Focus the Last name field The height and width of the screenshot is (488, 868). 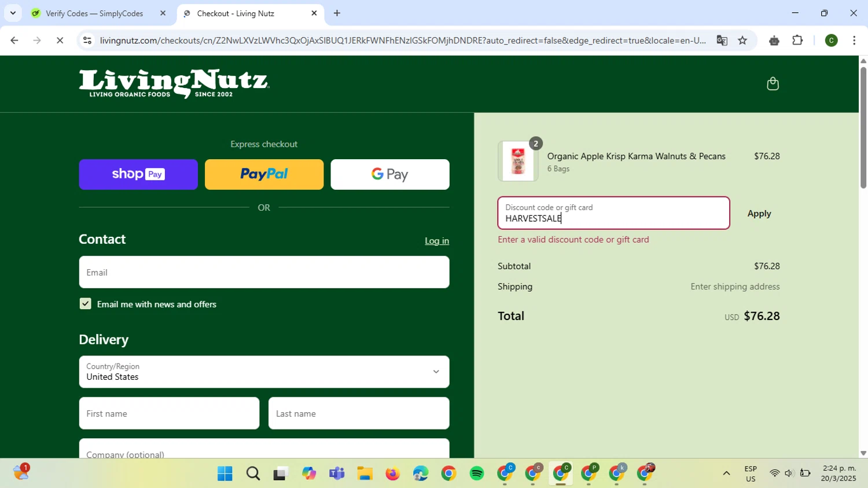tap(359, 413)
